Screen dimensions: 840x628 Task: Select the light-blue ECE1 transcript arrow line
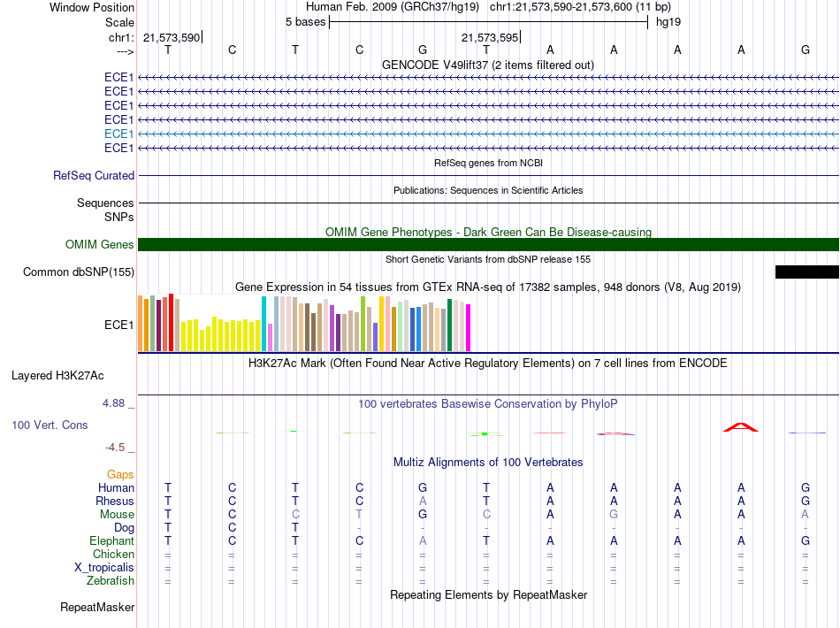click(489, 134)
